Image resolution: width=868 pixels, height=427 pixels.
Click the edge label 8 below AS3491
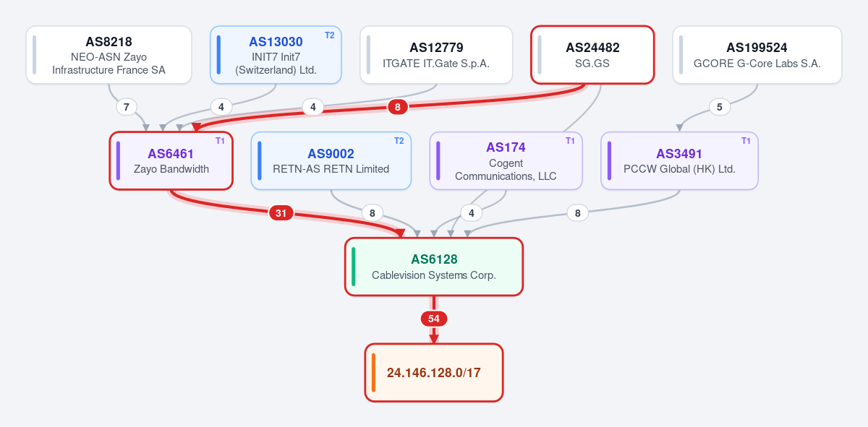click(x=577, y=213)
